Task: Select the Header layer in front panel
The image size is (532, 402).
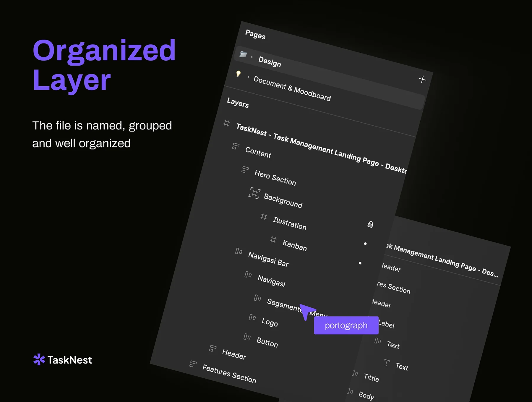Action: 234,354
